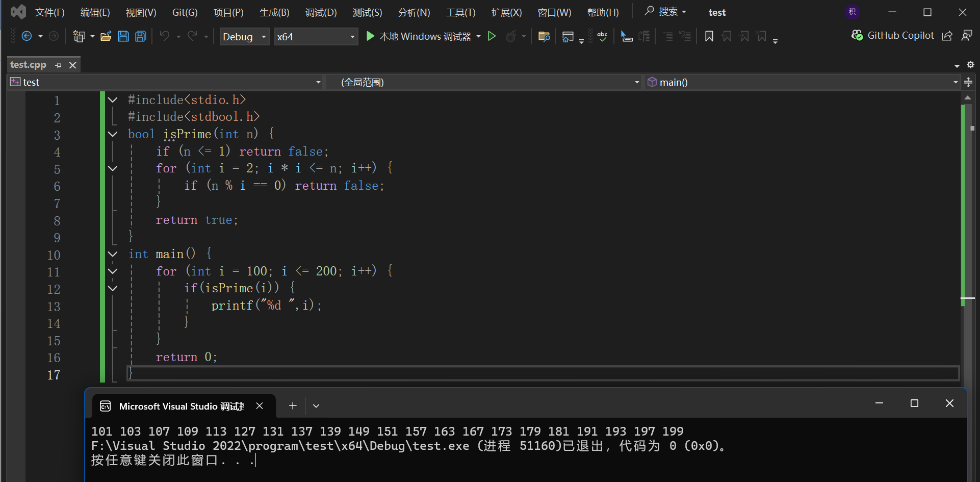The width and height of the screenshot is (980, 482).
Task: Save test.cpp with the single floppy icon
Action: (x=123, y=36)
